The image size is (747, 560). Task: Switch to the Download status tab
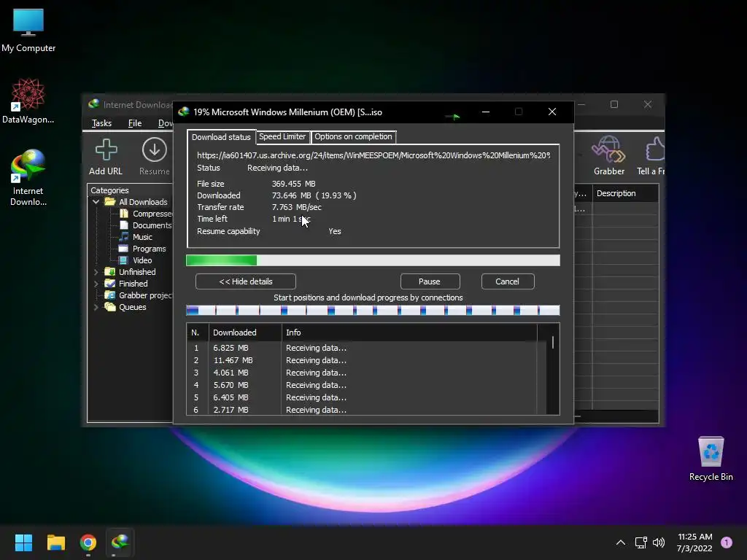(221, 136)
